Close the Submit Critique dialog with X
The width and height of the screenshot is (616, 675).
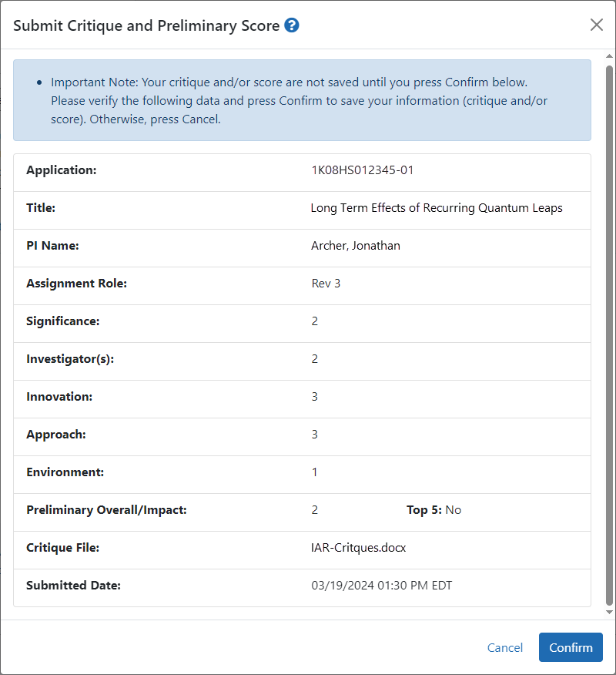[596, 25]
